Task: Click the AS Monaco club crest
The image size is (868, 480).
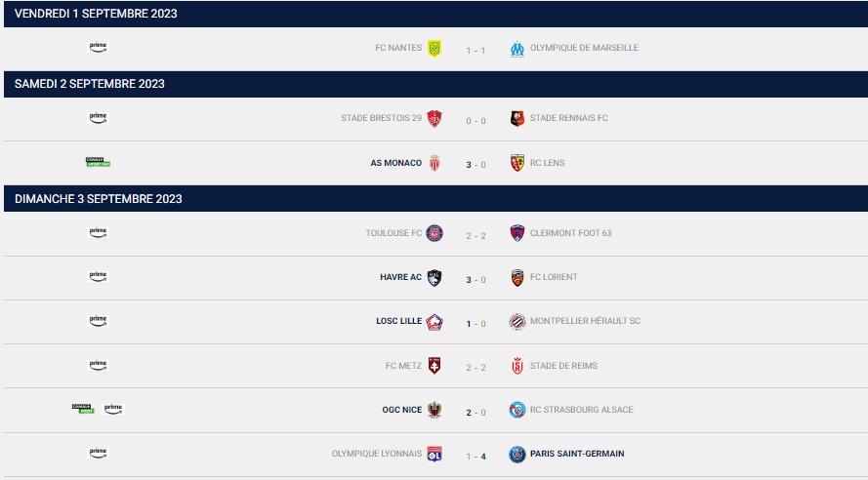Action: pyautogui.click(x=434, y=163)
